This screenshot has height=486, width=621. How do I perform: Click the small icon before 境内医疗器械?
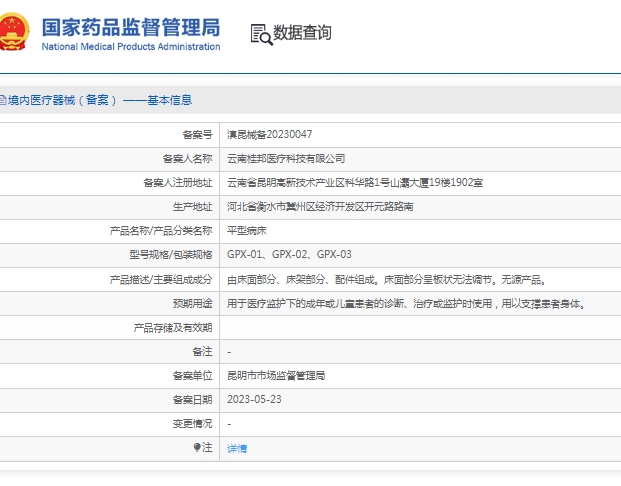click(2, 100)
